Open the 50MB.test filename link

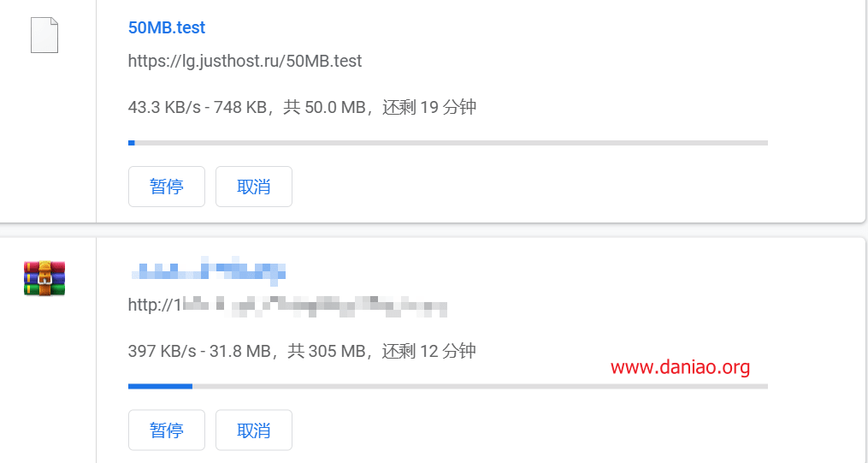167,27
